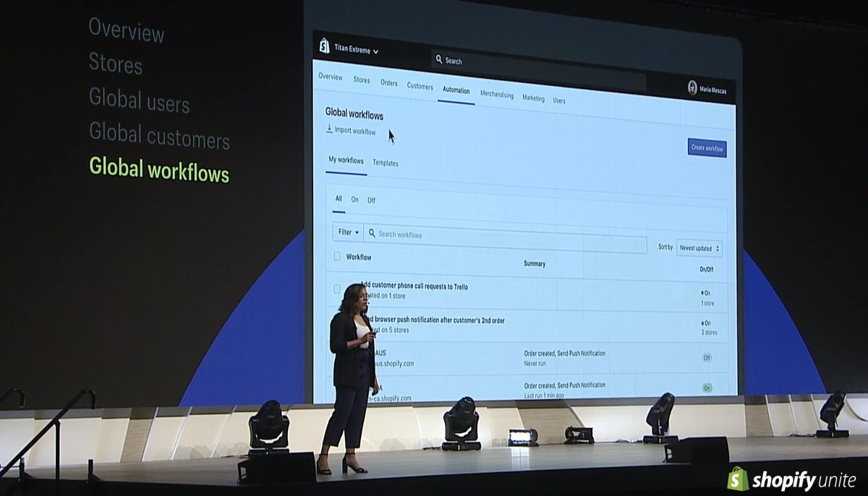Tick the select-all Workflow header checkbox
Screen dimensions: 868x496
point(337,256)
